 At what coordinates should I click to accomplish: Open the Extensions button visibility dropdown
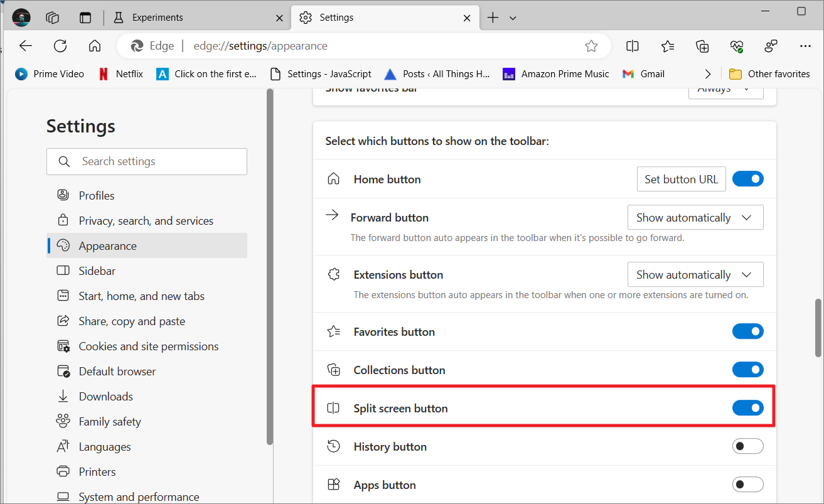[x=695, y=274]
